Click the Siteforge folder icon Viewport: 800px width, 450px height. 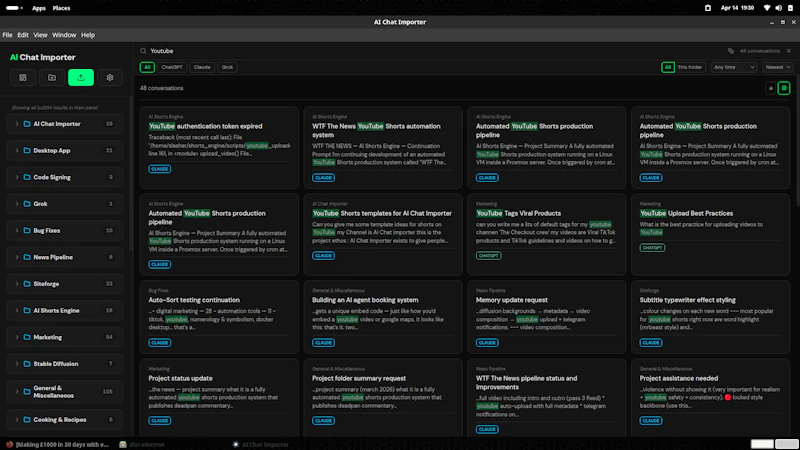click(x=27, y=284)
